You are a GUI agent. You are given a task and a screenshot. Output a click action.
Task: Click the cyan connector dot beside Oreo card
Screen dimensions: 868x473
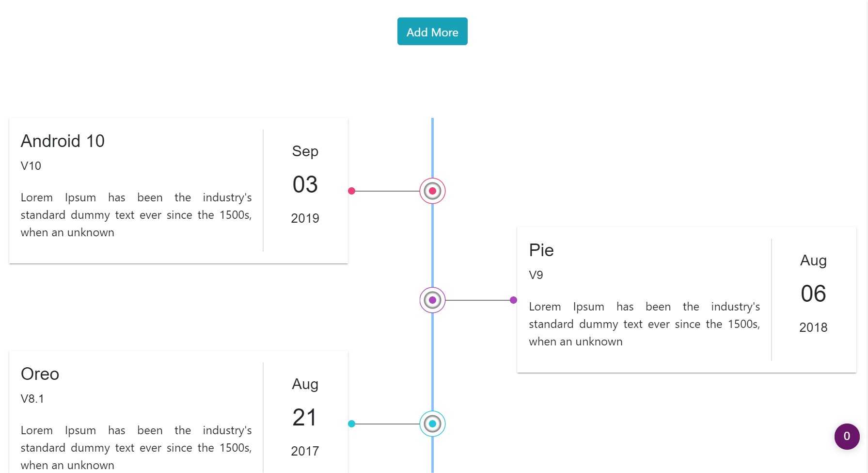click(351, 424)
